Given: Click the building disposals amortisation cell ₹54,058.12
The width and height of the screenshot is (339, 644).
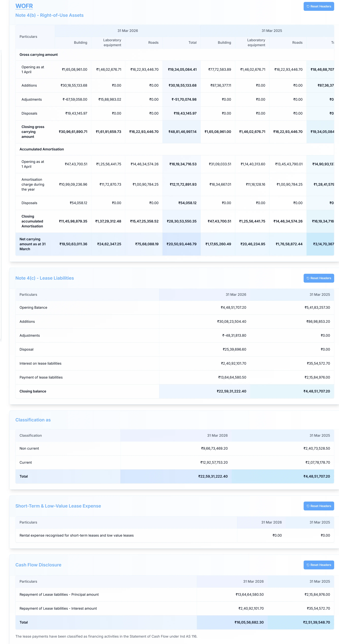Looking at the screenshot, I should (78, 203).
